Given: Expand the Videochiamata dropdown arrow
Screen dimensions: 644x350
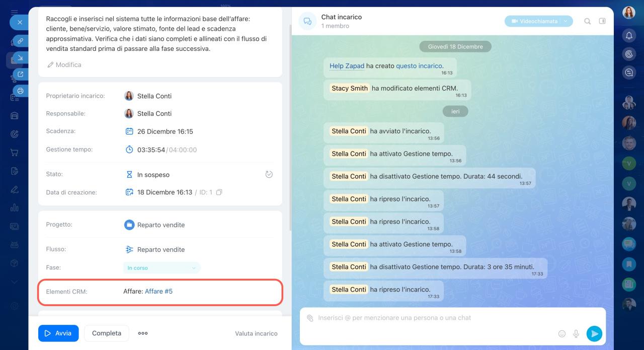Looking at the screenshot, I should [x=566, y=21].
